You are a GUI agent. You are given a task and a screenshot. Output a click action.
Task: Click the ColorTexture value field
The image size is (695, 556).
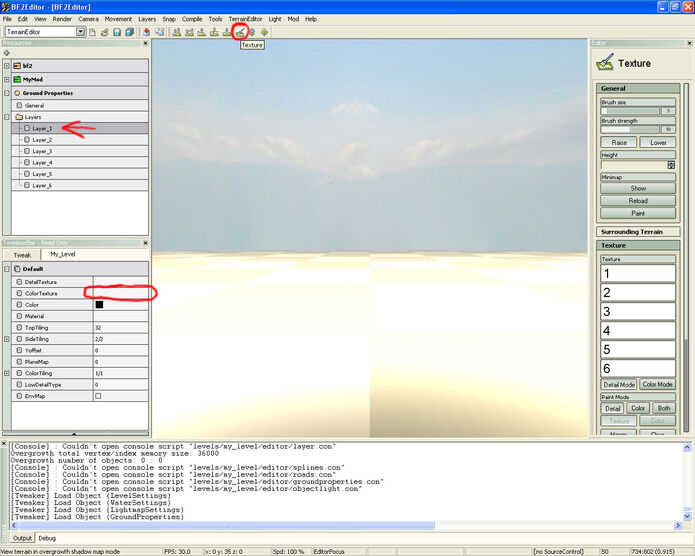coord(121,293)
